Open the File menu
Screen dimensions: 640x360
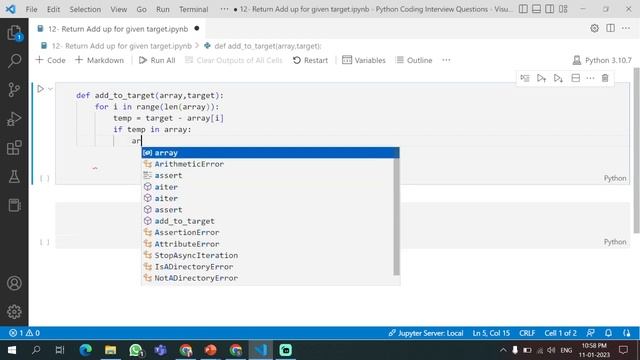(31, 9)
